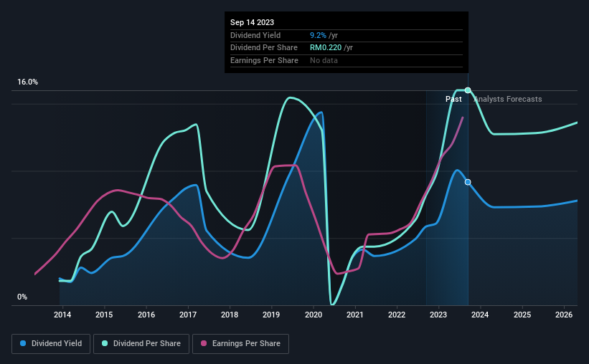This screenshot has width=589, height=364.
Task: Click the RM0.220 dividend per share value
Action: coord(326,48)
